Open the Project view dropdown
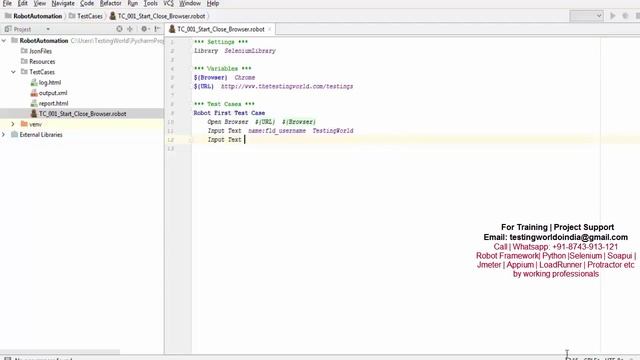Image resolution: width=640 pixels, height=360 pixels. coord(48,29)
